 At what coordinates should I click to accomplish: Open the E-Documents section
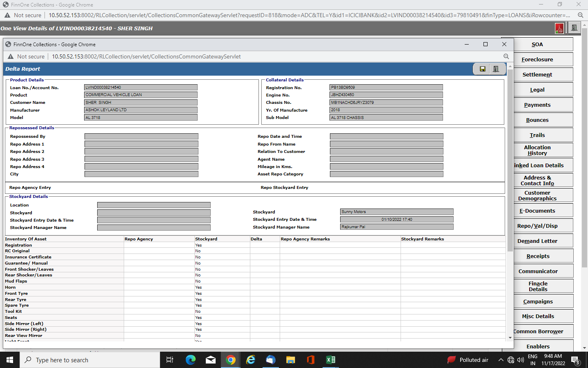tap(537, 211)
